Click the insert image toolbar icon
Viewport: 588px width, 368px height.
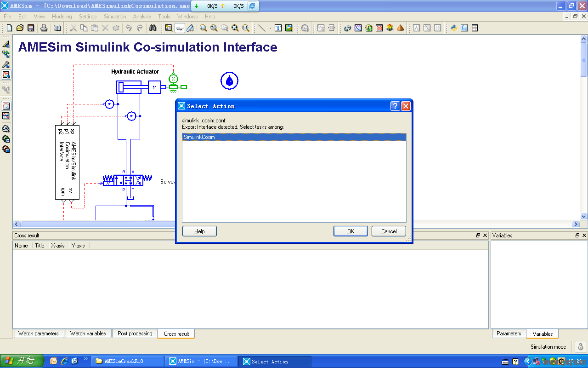point(288,28)
